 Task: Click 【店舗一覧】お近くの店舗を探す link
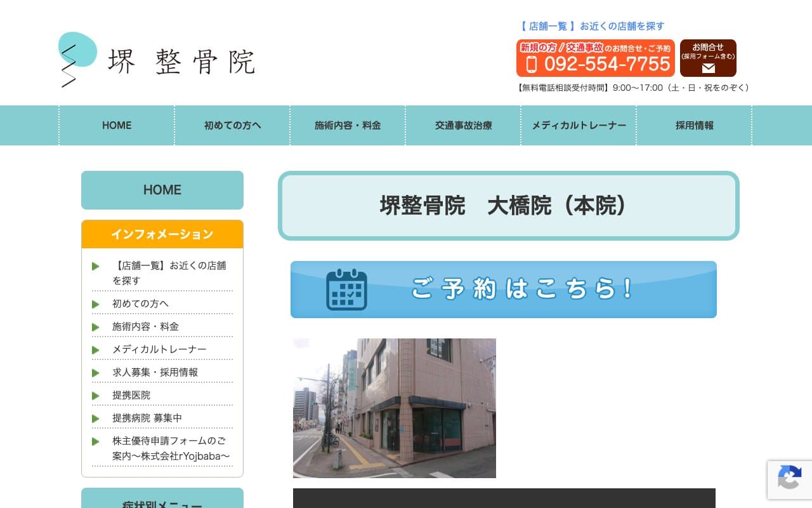(x=591, y=26)
